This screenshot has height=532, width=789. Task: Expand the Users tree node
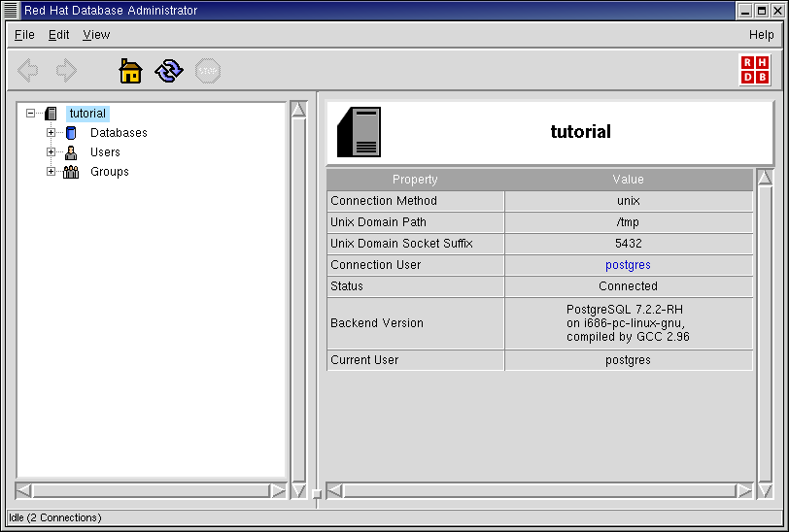point(51,151)
